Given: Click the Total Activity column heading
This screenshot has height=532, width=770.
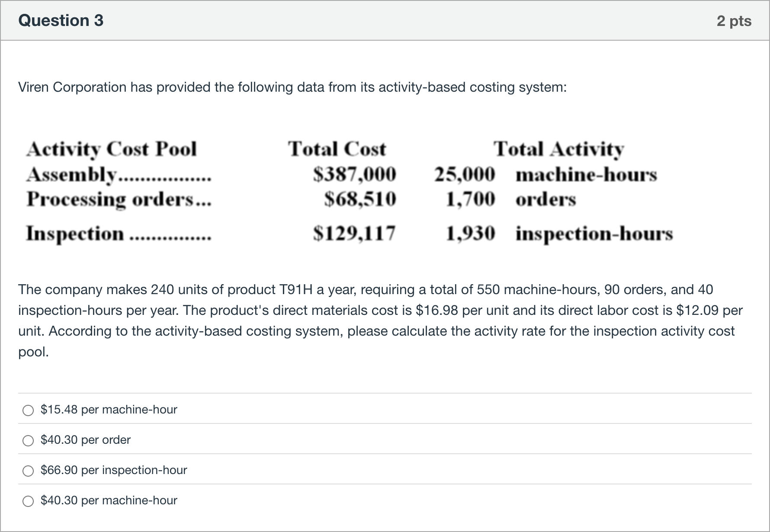Looking at the screenshot, I should (x=559, y=149).
